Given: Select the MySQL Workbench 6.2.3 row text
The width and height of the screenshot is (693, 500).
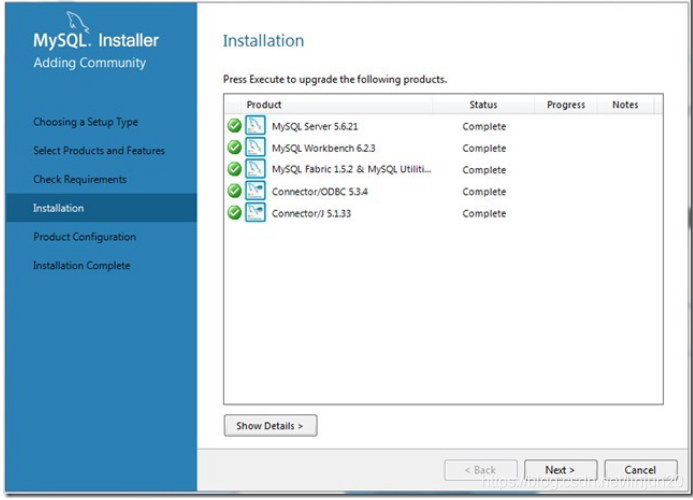Looking at the screenshot, I should point(324,148).
